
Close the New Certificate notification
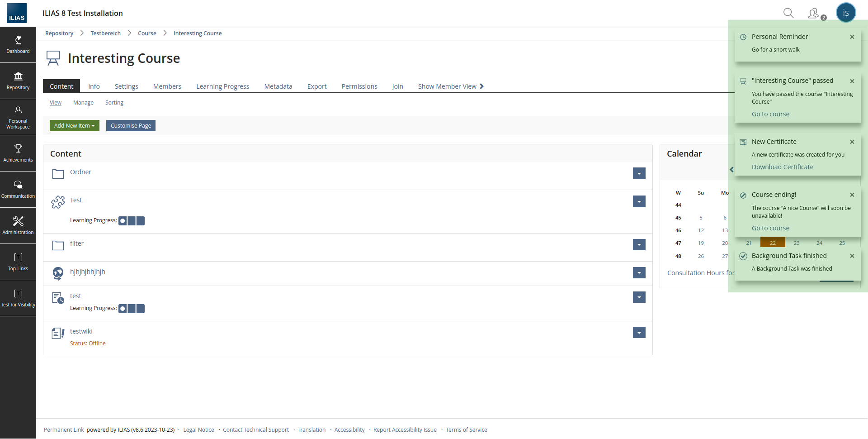(x=852, y=142)
